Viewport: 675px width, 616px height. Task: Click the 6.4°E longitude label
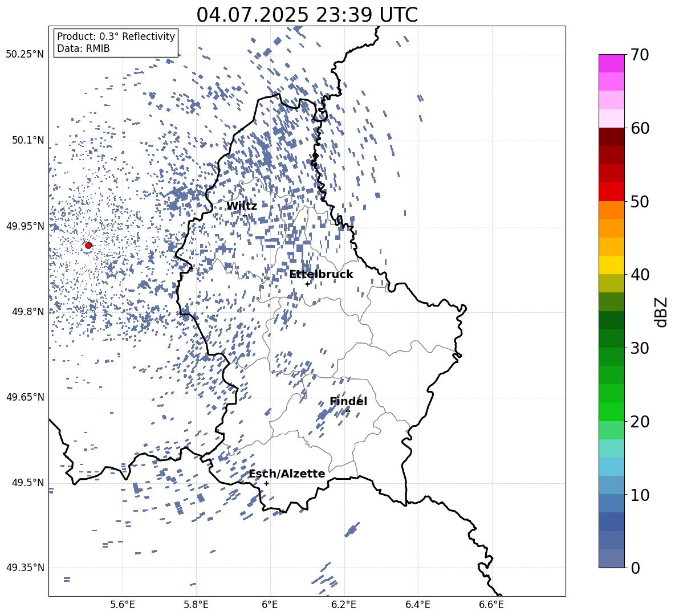coord(417,605)
